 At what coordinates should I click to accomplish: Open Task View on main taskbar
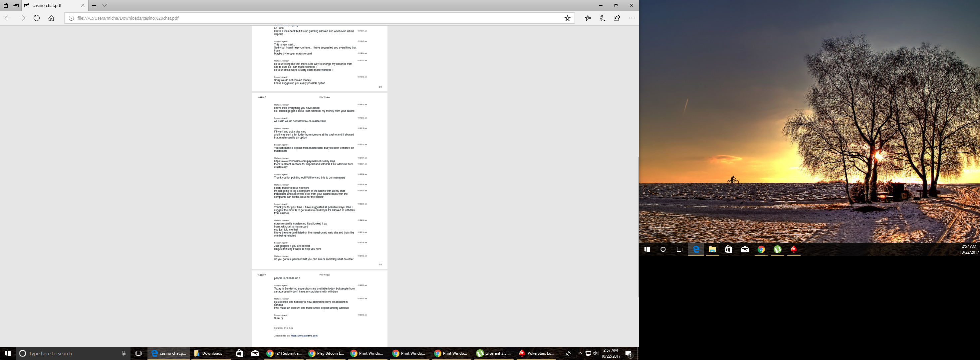click(138, 353)
